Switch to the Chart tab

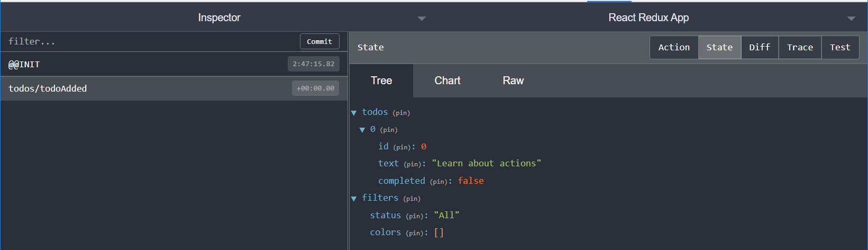447,81
